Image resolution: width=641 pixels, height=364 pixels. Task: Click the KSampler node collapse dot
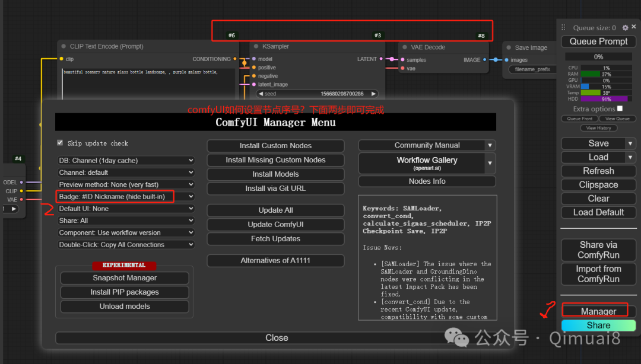click(256, 46)
